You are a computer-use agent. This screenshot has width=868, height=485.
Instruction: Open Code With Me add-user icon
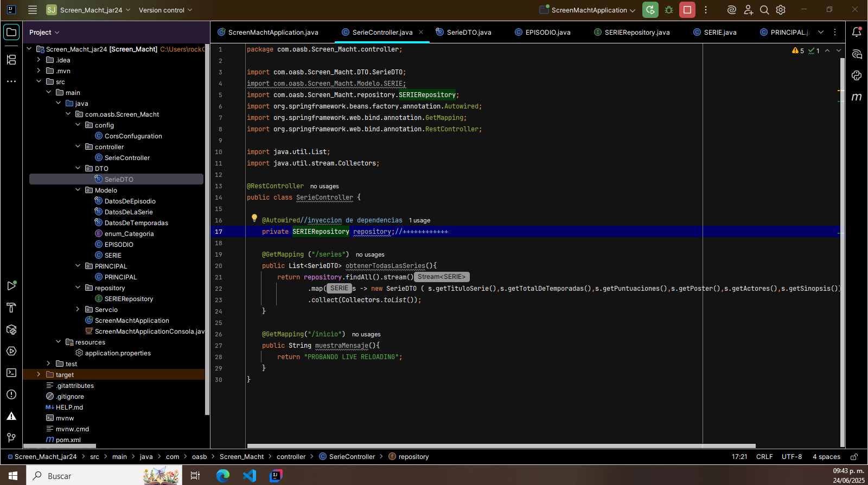pyautogui.click(x=748, y=10)
